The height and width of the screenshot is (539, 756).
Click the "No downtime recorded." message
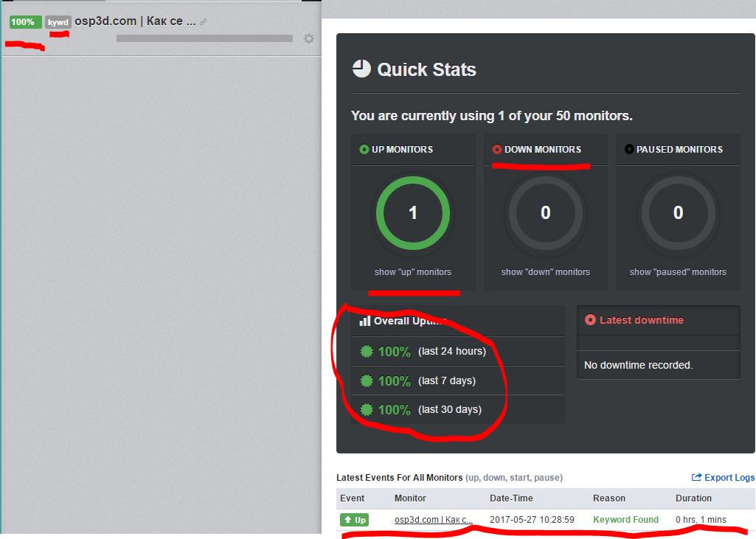[x=638, y=365]
